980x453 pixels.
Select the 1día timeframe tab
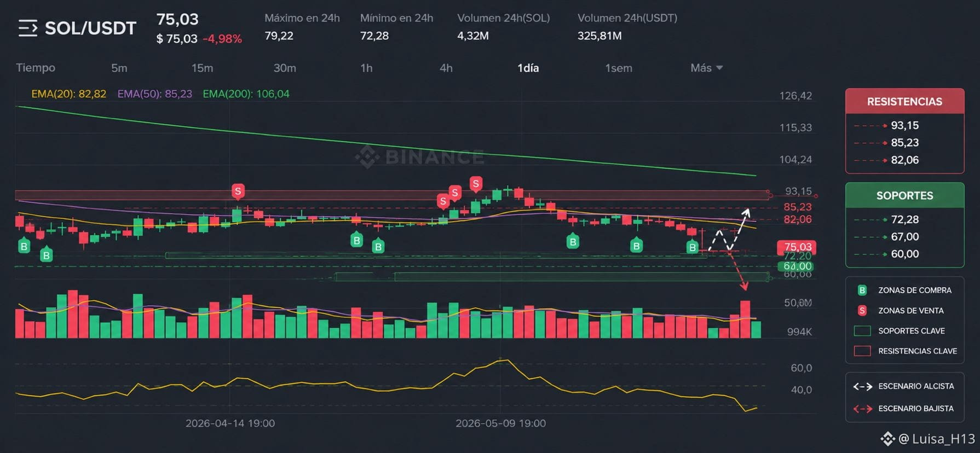[528, 68]
